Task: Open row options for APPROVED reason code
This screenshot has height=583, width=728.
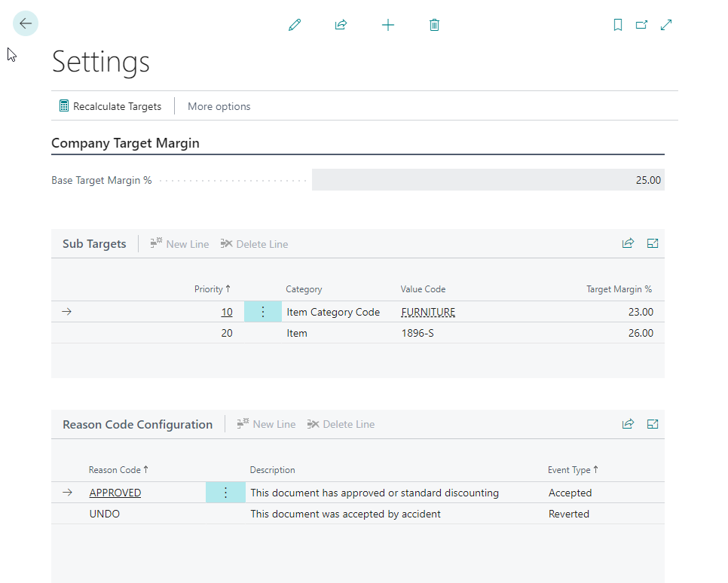Action: (225, 493)
